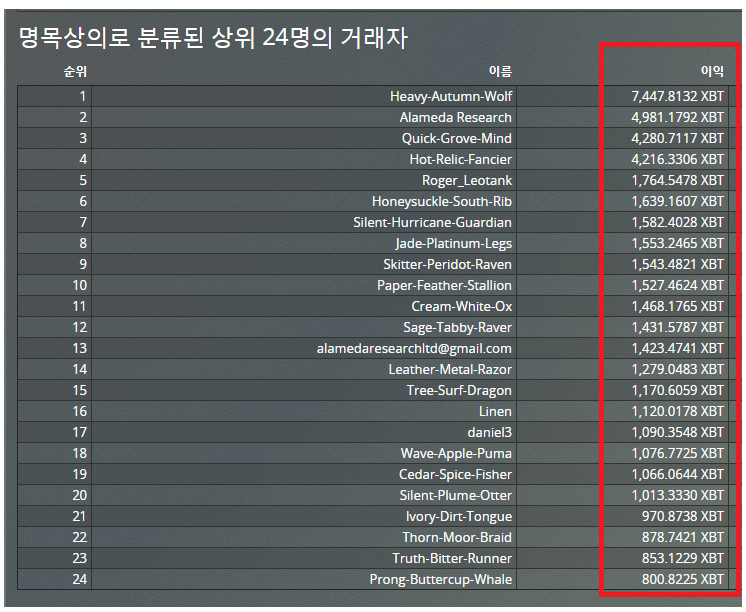Select profit value 1,279.0483 XBT
Screen dimensions: 746x612
[x=677, y=369]
